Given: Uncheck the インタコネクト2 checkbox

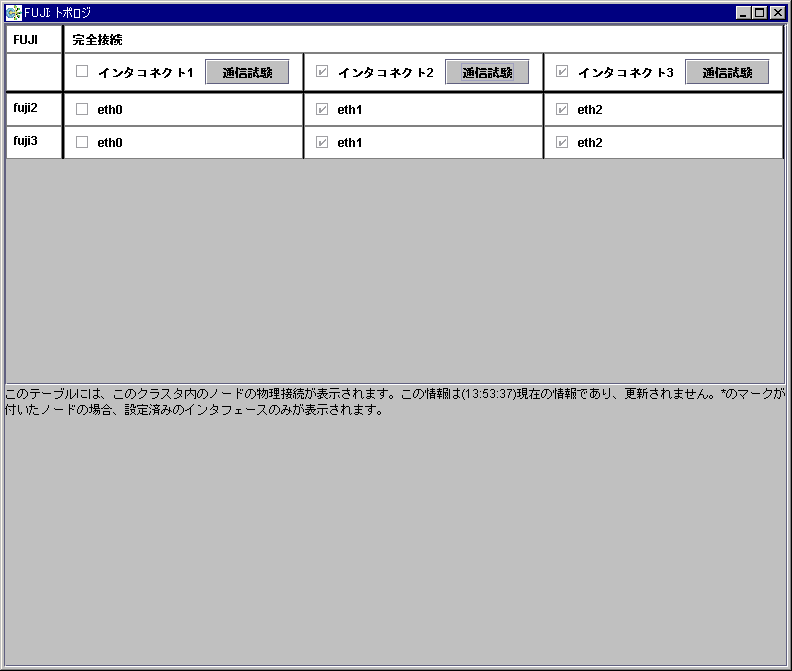Looking at the screenshot, I should (322, 71).
